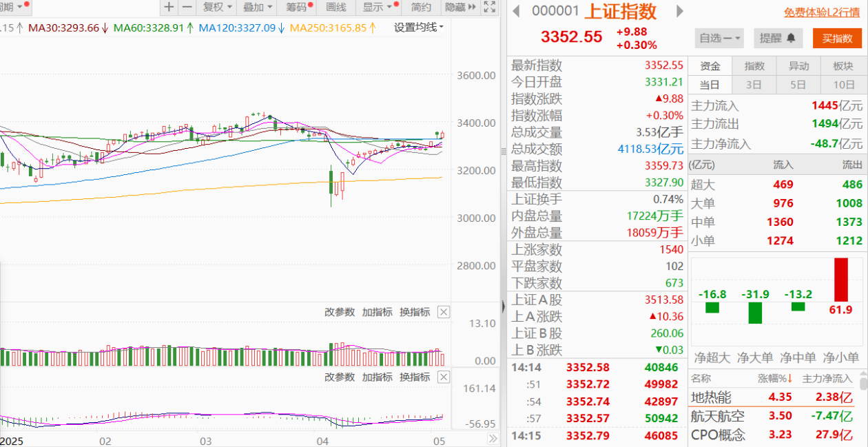Select the 5日 period tab
Screen dimensions: 868x447
pyautogui.click(x=798, y=85)
